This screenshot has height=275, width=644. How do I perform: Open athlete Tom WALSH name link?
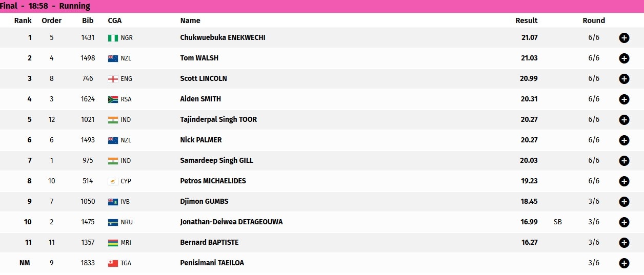point(199,58)
